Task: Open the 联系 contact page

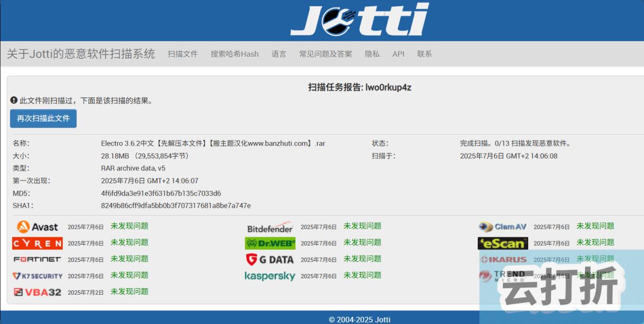Action: tap(425, 54)
